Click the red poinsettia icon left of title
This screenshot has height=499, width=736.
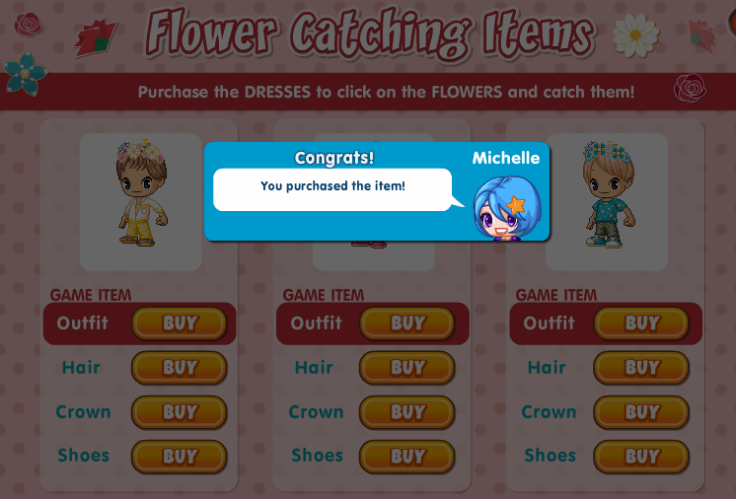[x=95, y=38]
